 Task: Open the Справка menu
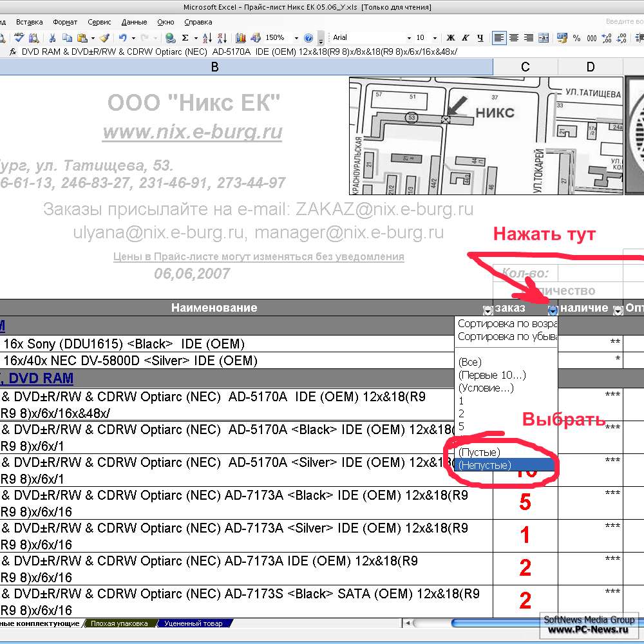[x=198, y=22]
